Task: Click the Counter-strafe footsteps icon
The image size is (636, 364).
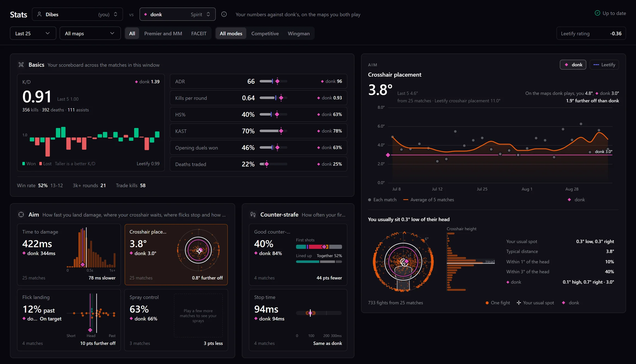Action: tap(253, 214)
